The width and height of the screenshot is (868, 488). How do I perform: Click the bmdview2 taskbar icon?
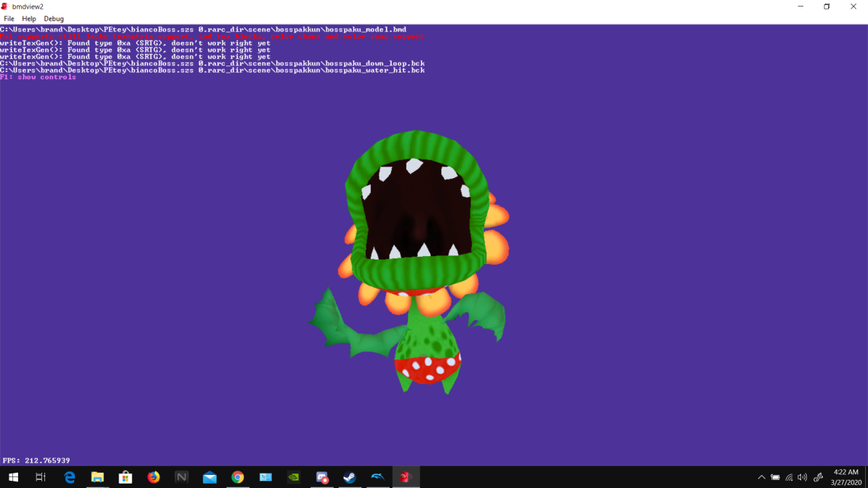(406, 477)
